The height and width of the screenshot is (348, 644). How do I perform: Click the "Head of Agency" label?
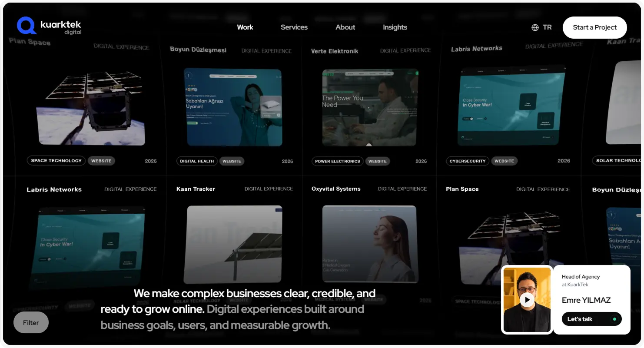tap(581, 277)
